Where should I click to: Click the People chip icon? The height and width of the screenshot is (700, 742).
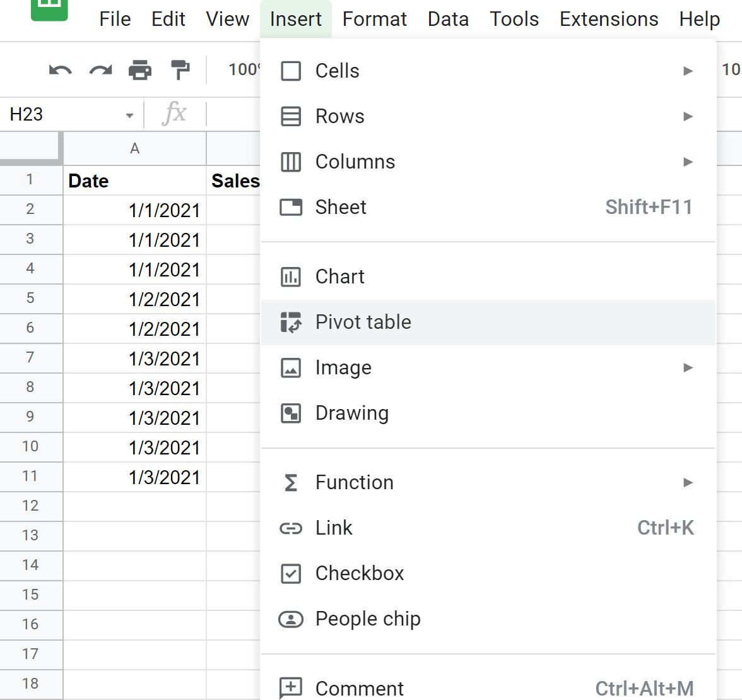pyautogui.click(x=290, y=619)
